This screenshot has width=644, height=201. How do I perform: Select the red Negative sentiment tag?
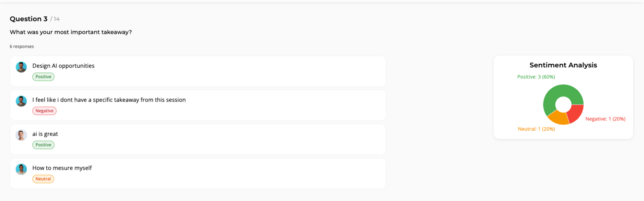(44, 111)
